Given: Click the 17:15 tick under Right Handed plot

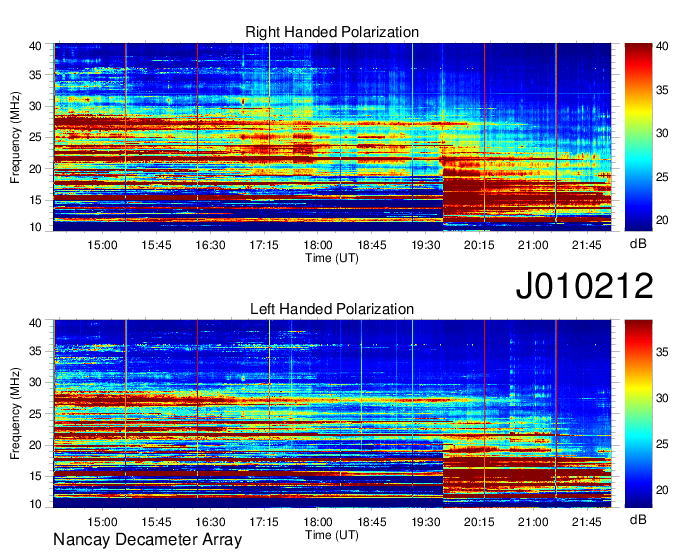Looking at the screenshot, I should (x=264, y=245).
